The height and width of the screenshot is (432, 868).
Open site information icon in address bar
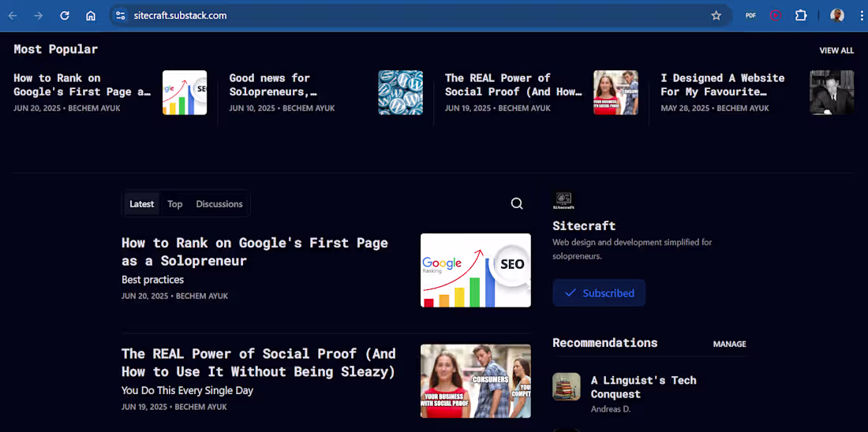click(120, 16)
